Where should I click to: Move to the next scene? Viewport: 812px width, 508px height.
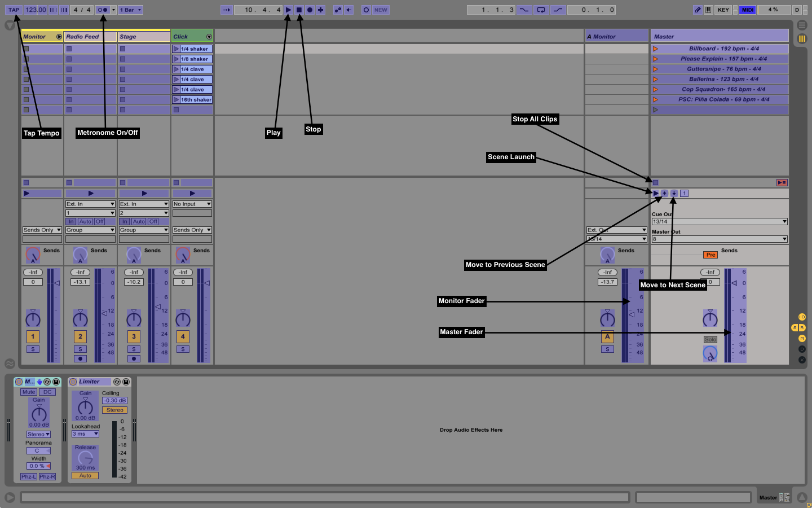(x=674, y=193)
